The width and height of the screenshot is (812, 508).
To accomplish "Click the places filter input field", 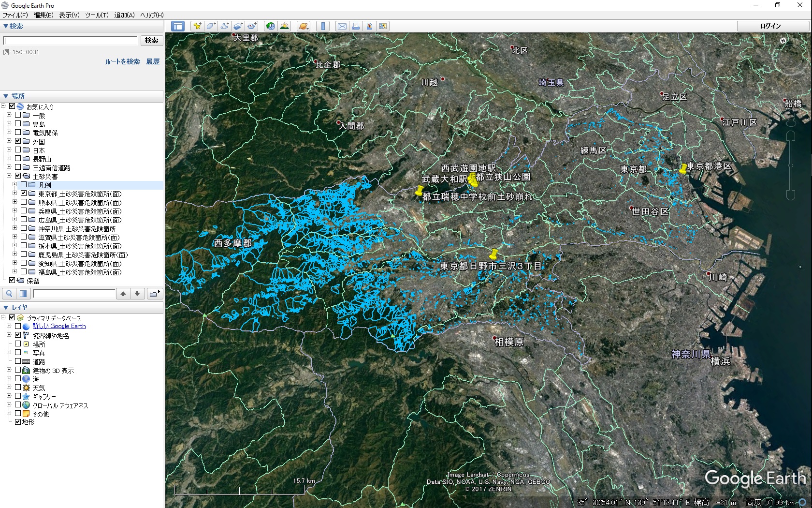I will (x=74, y=294).
